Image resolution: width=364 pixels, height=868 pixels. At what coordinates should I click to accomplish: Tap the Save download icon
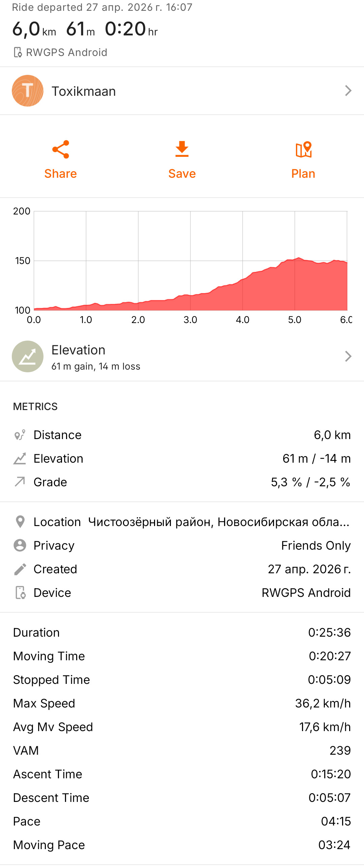click(x=182, y=149)
